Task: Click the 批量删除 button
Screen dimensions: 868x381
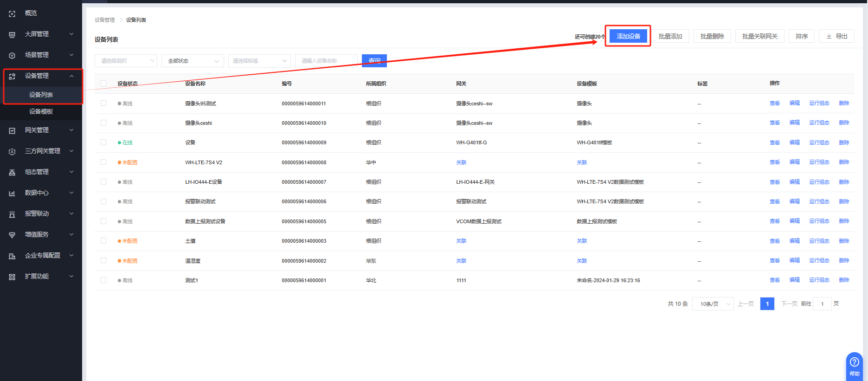Action: [x=712, y=36]
